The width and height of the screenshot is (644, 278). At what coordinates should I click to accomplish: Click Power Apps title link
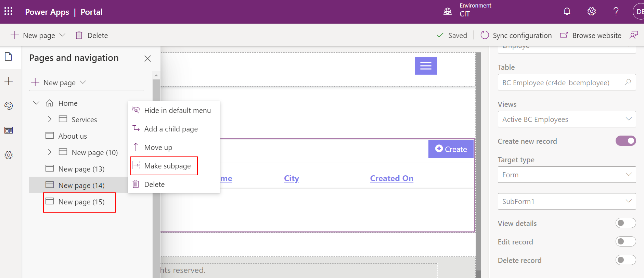point(47,12)
